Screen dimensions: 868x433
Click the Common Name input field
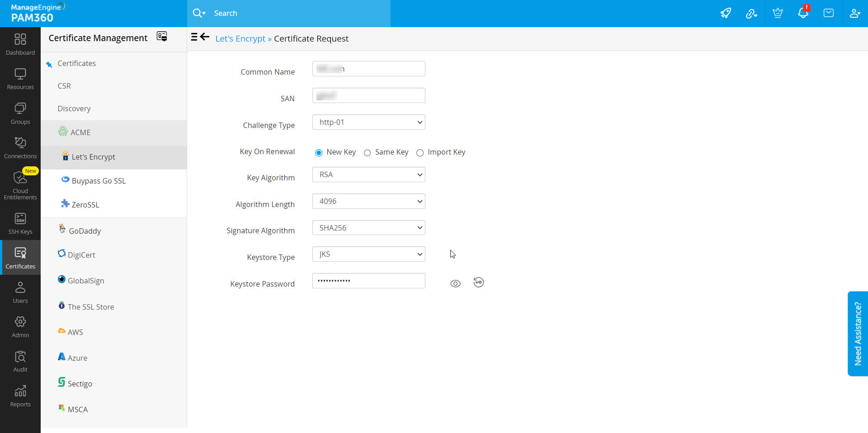368,69
